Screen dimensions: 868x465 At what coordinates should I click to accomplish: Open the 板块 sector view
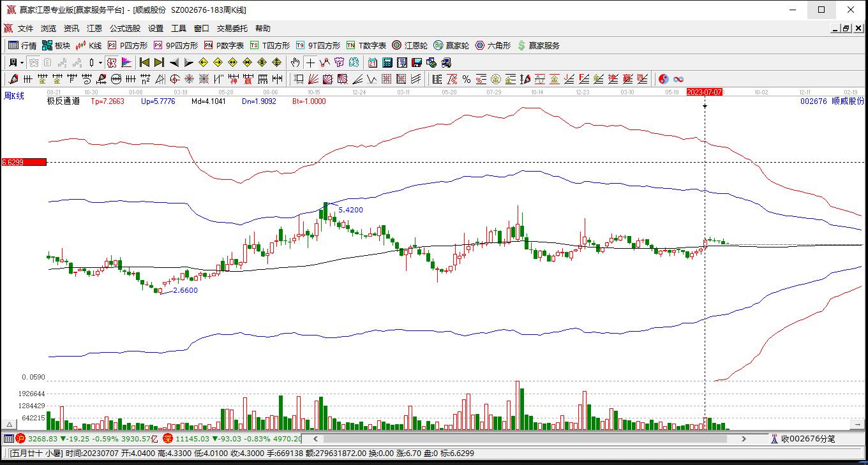click(56, 45)
